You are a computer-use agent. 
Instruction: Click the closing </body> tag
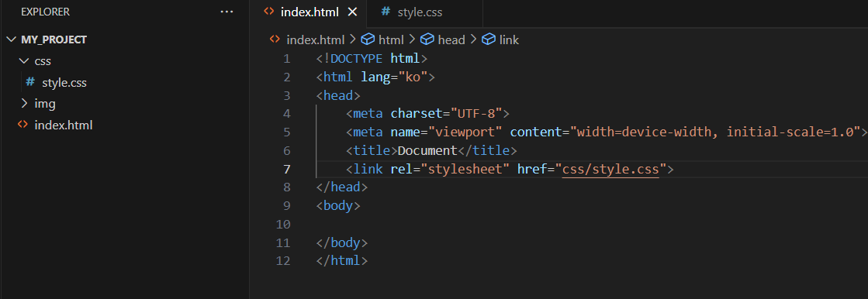pyautogui.click(x=341, y=242)
